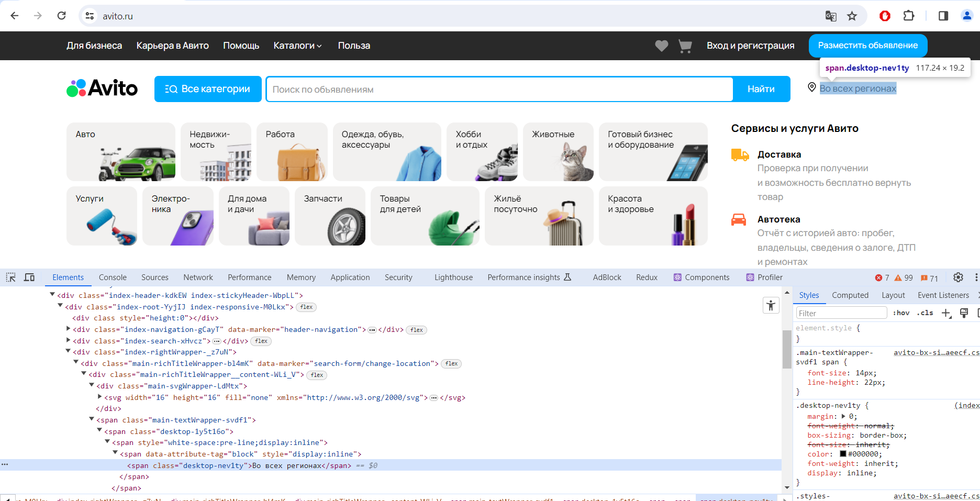The height and width of the screenshot is (501, 980).
Task: Open DevTools settings gear
Action: pos(958,277)
